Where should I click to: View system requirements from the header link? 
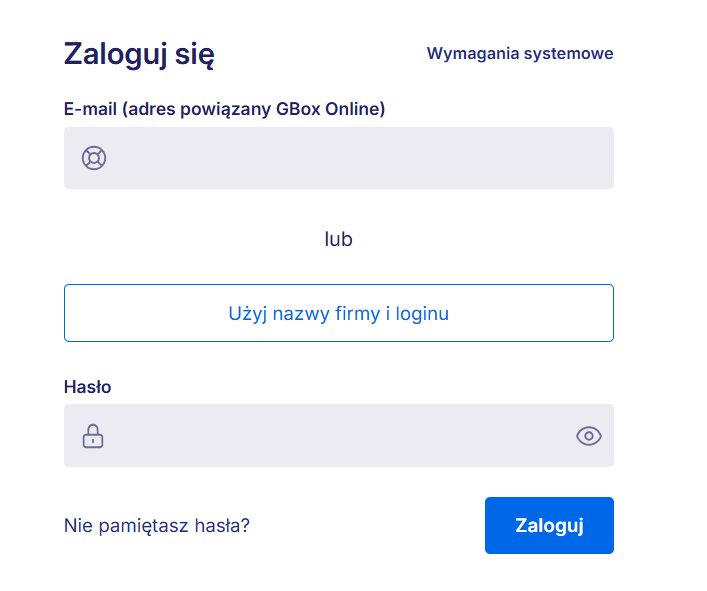(520, 54)
